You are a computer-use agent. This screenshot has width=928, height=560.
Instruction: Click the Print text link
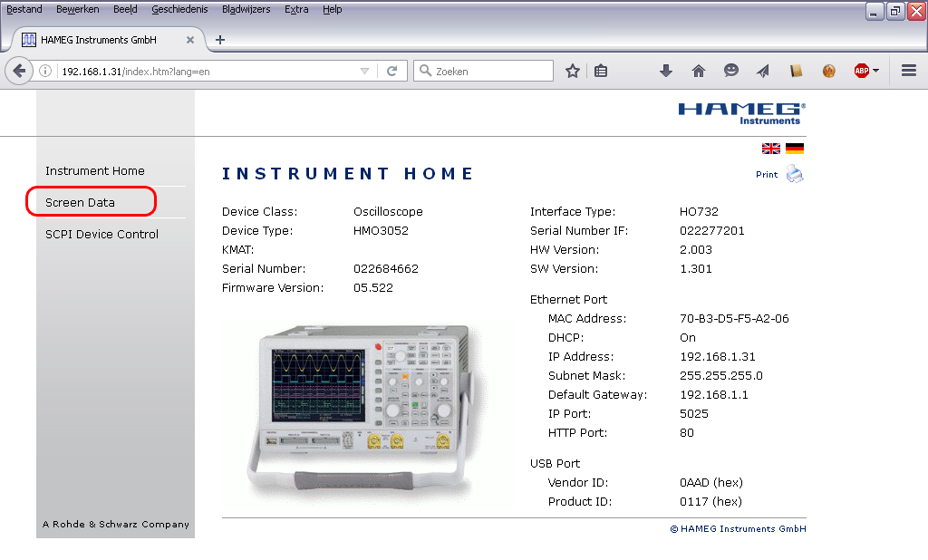click(x=767, y=174)
